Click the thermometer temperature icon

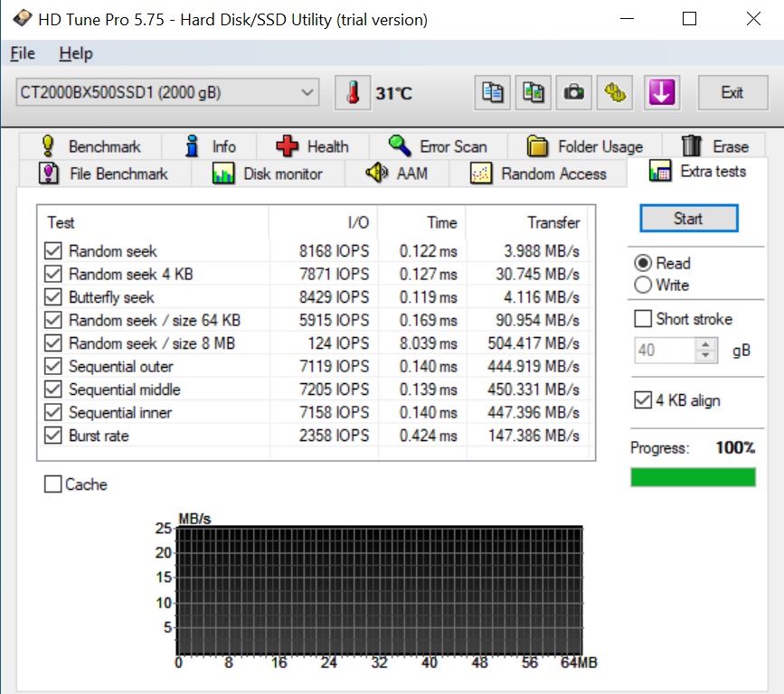click(353, 92)
